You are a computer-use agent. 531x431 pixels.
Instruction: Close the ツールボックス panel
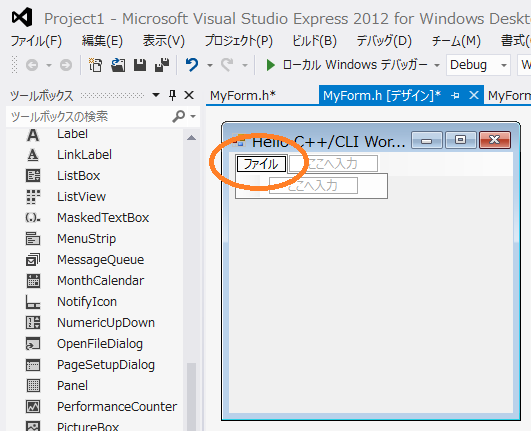click(189, 95)
